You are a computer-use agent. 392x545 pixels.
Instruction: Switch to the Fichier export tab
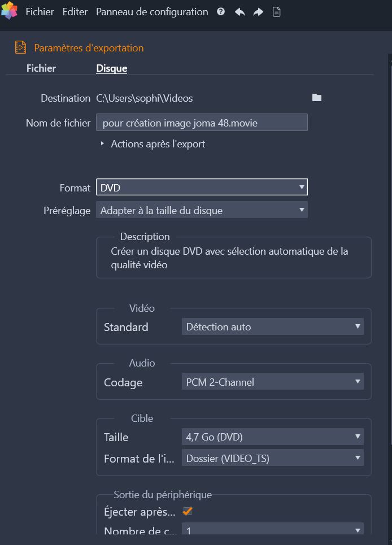[x=41, y=68]
